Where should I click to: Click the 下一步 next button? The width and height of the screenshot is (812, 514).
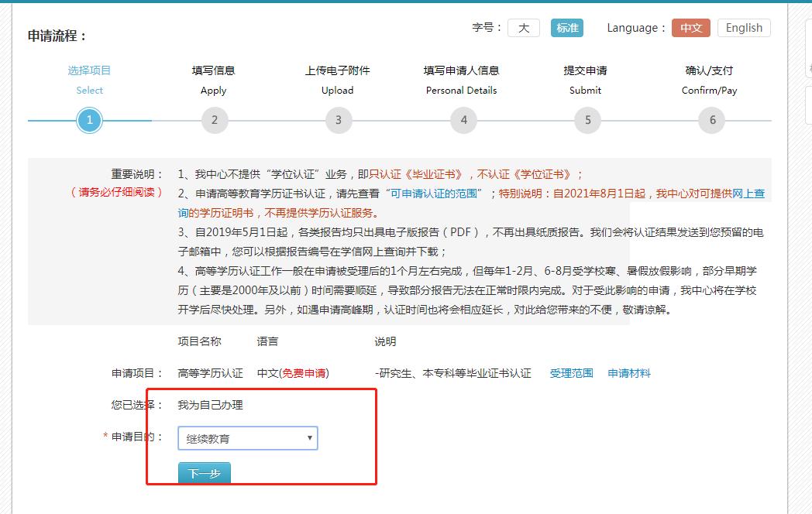pos(203,473)
